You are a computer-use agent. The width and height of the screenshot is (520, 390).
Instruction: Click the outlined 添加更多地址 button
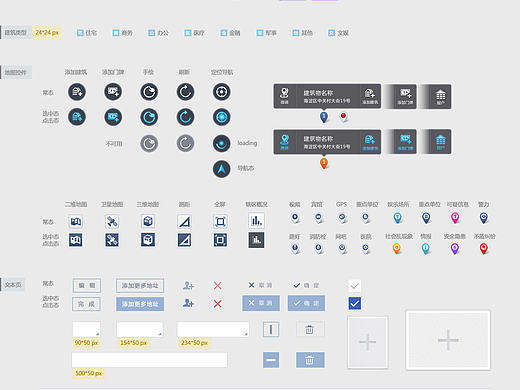[140, 286]
